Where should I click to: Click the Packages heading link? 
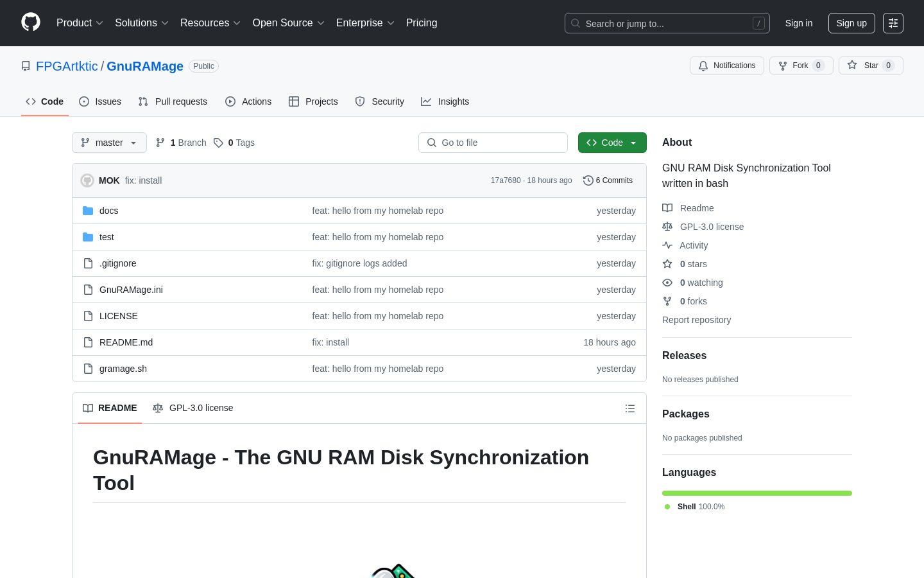pos(686,414)
